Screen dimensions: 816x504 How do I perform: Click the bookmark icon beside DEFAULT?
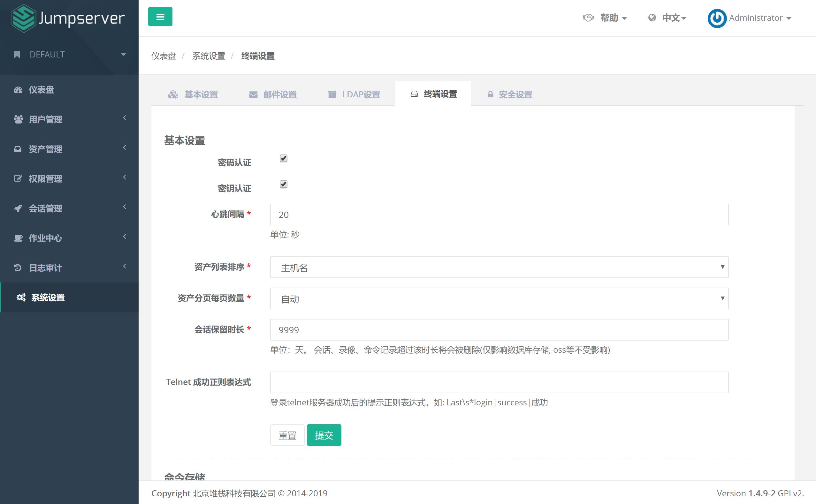click(17, 55)
